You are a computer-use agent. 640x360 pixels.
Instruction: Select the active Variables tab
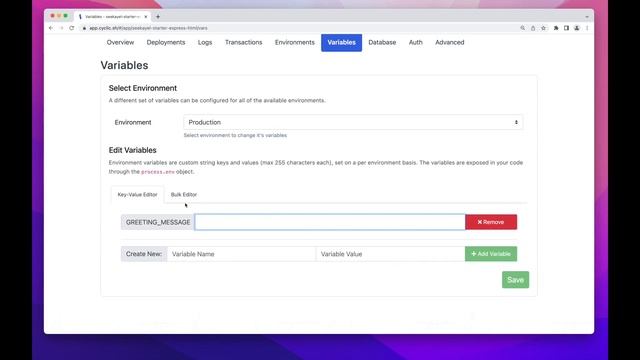342,43
